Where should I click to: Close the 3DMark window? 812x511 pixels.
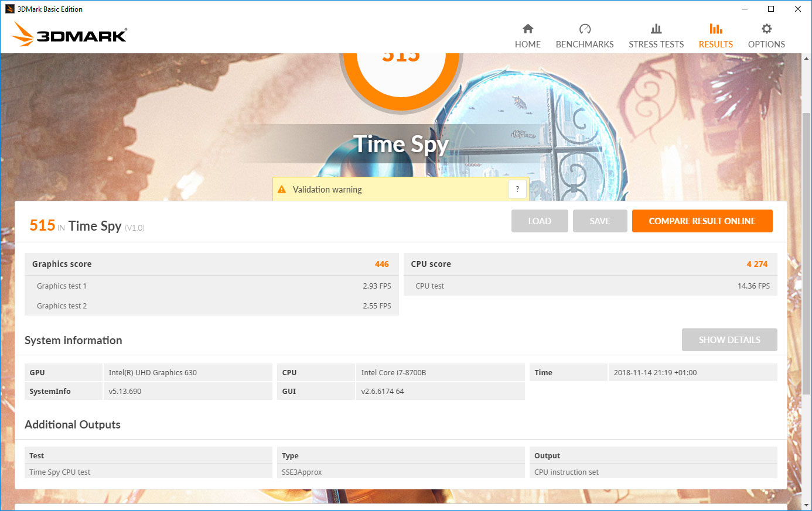[797, 9]
